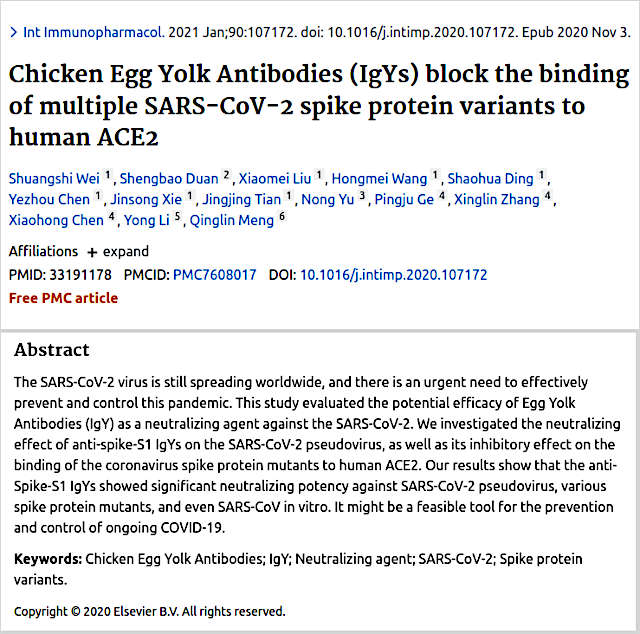640x634 pixels.
Task: Expand the Affiliations section
Action: tap(118, 252)
